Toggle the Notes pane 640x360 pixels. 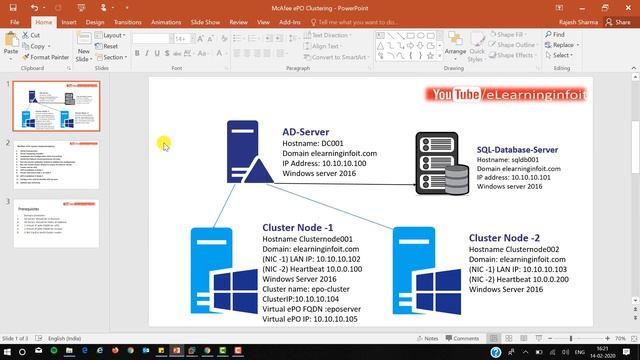(x=427, y=338)
